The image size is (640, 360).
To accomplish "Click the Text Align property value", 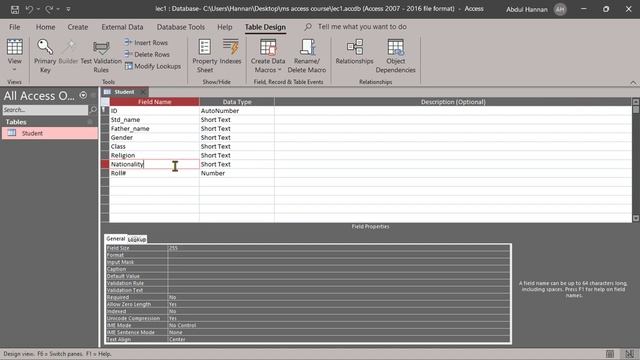I will pyautogui.click(x=338, y=339).
